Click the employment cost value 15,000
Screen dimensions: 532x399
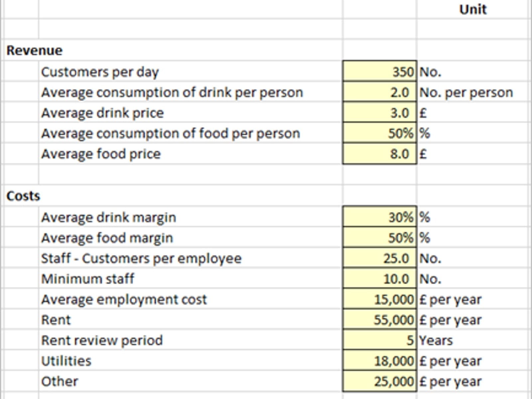pyautogui.click(x=379, y=299)
